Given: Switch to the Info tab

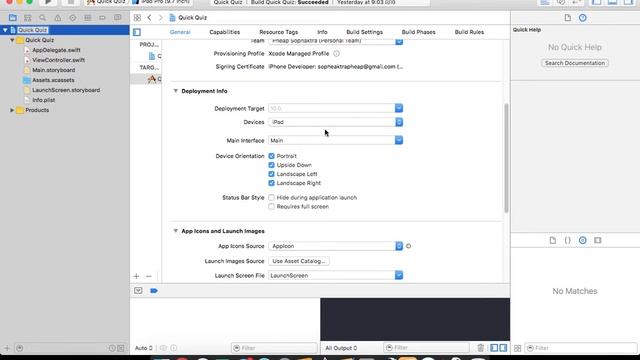Looking at the screenshot, I should click(x=322, y=32).
